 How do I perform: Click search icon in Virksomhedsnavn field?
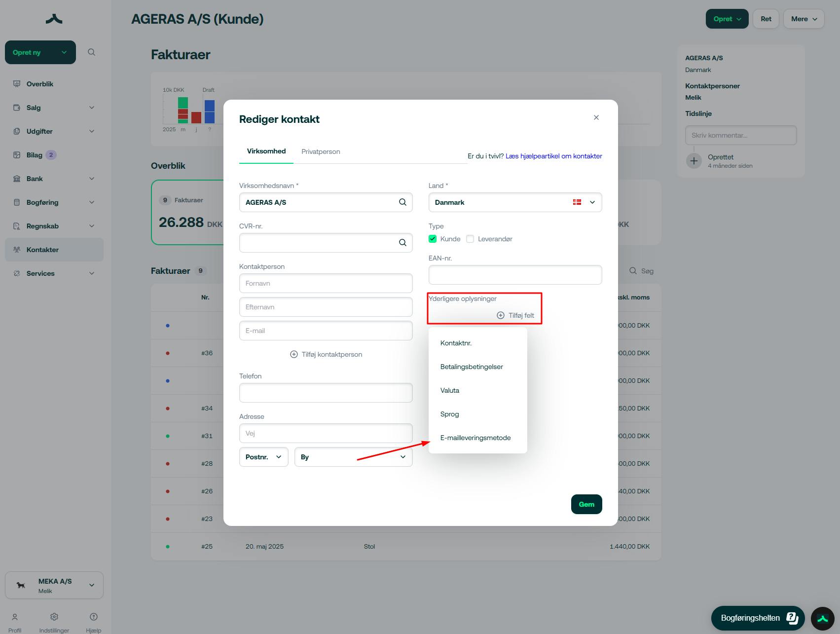[x=402, y=202]
